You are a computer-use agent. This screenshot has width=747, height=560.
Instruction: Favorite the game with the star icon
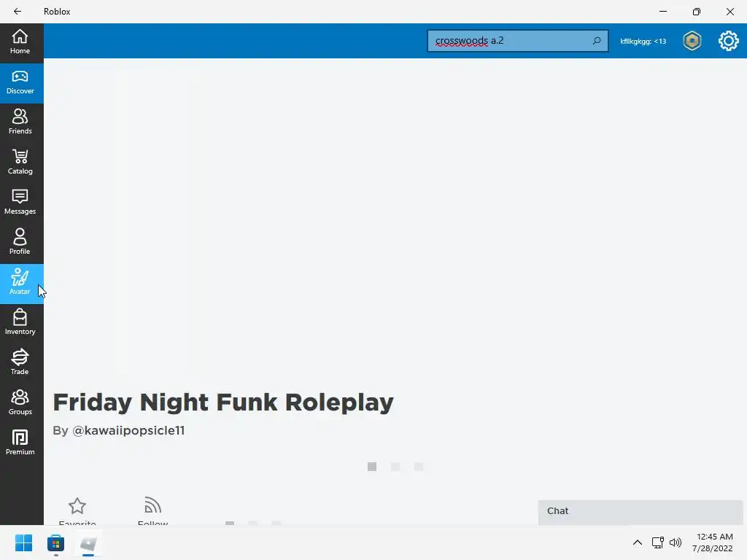tap(77, 506)
